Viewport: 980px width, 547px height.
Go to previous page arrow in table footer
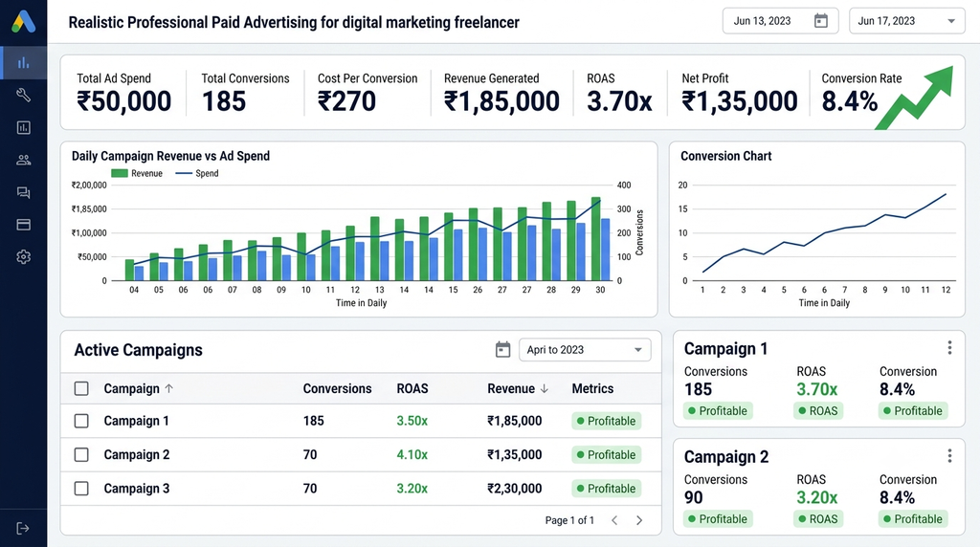[614, 520]
